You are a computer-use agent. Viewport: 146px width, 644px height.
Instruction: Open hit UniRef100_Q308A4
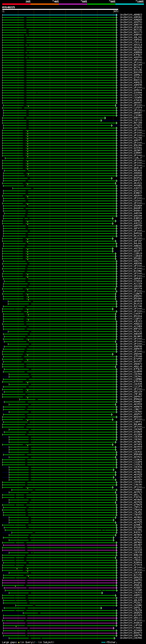[131, 93]
